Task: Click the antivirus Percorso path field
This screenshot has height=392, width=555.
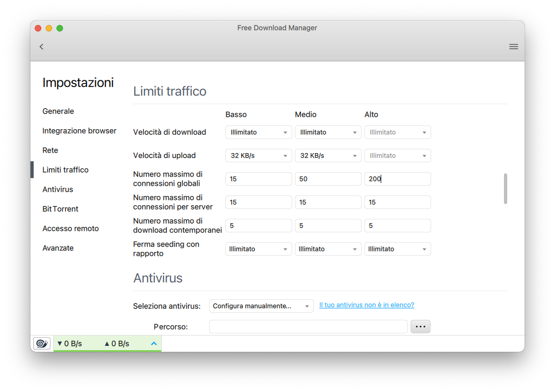Action: pos(308,326)
